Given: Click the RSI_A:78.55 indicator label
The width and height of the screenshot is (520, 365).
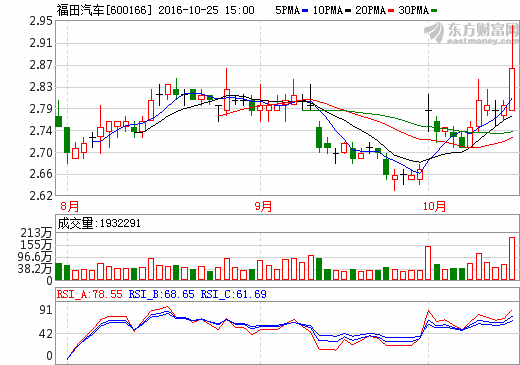Looking at the screenshot, I should [x=89, y=294].
